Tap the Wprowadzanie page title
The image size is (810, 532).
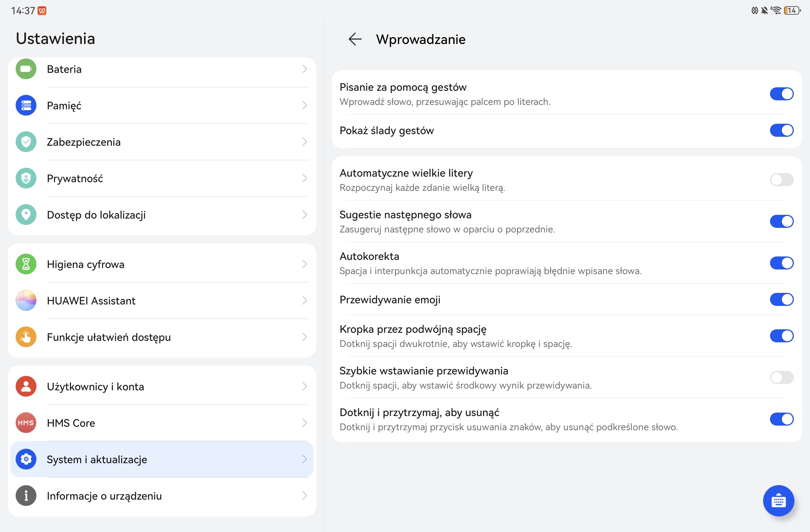[421, 39]
